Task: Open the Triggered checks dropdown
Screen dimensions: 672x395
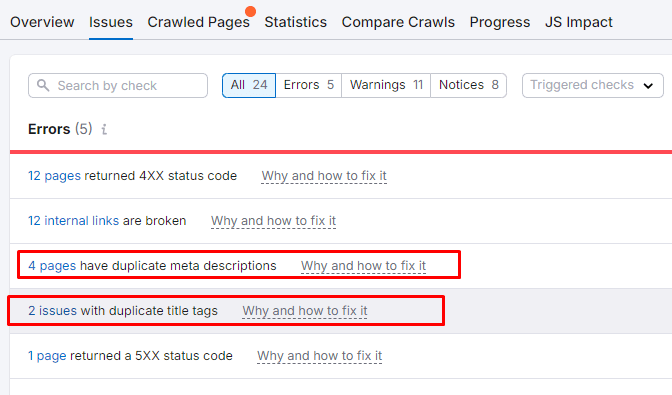Action: coord(592,85)
